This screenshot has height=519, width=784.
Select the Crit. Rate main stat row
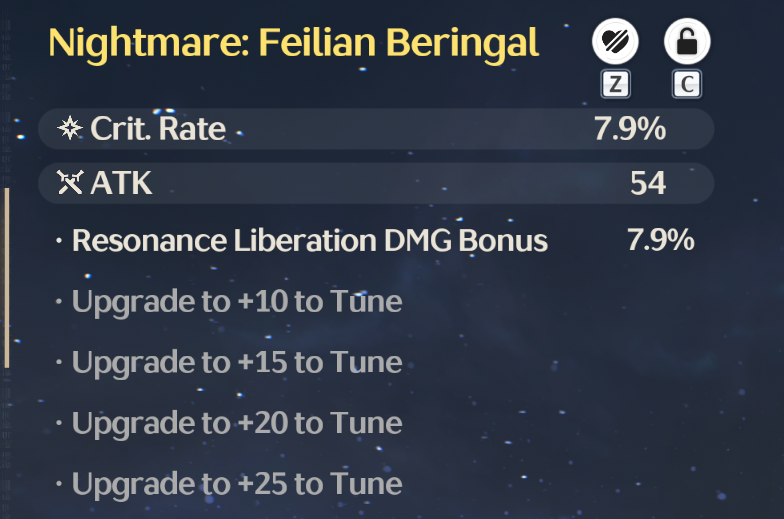[376, 128]
